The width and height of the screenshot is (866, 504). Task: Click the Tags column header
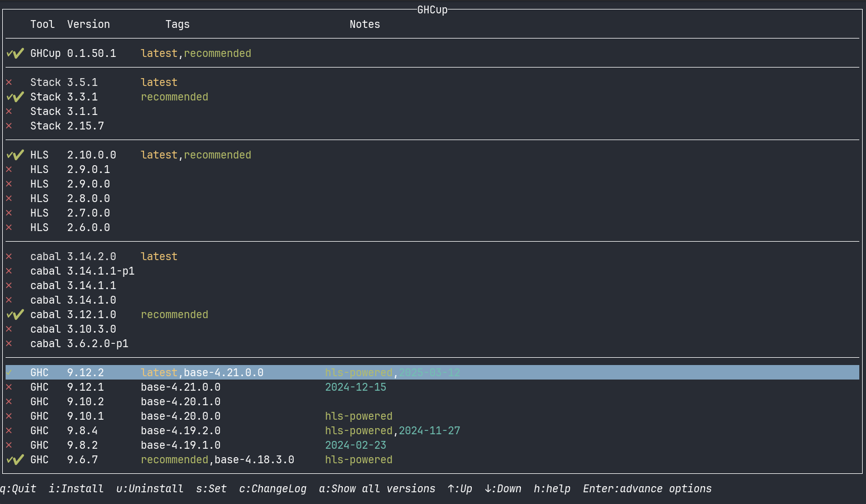click(x=178, y=25)
